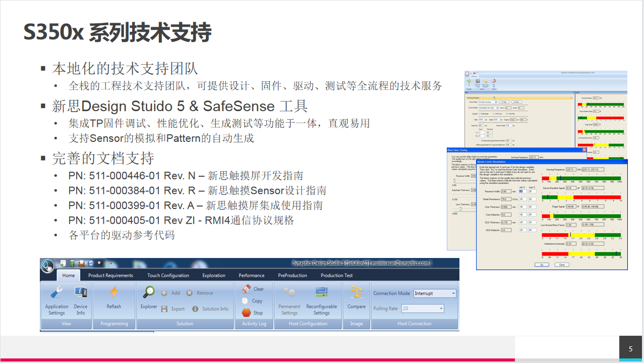The height and width of the screenshot is (363, 644).
Task: Click Sheet Resistance value field
Action: click(x=506, y=199)
